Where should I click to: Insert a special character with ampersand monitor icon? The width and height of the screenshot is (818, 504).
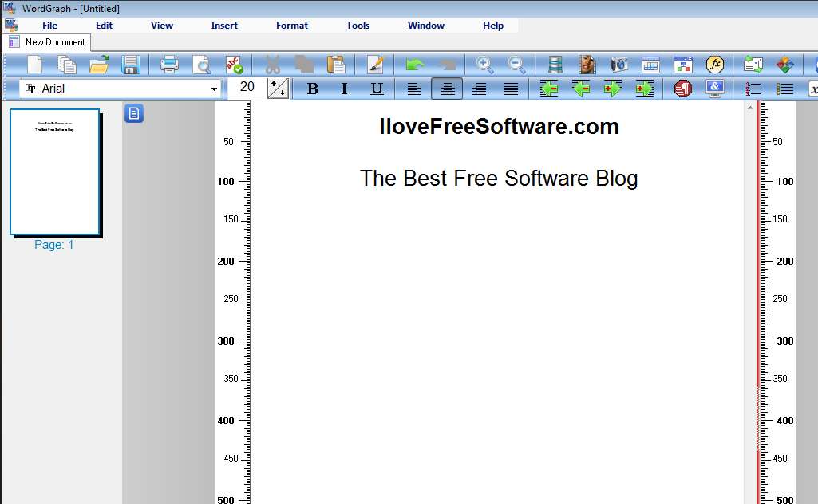coord(715,89)
